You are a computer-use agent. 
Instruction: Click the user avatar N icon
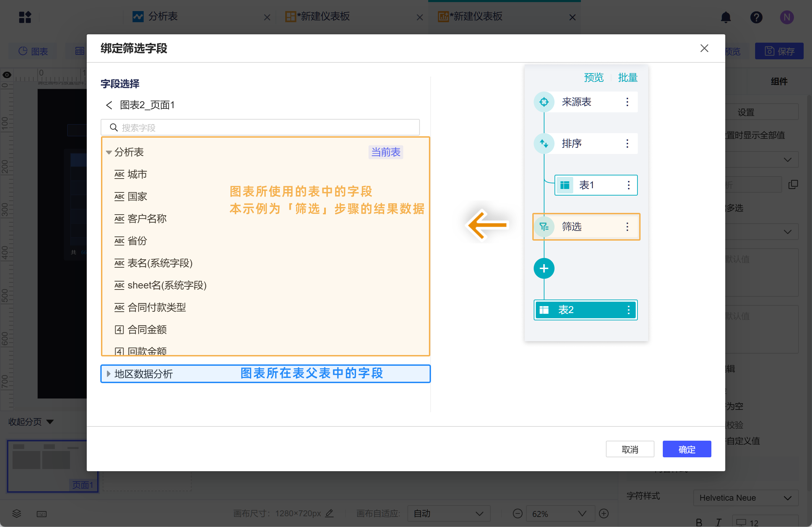[787, 17]
